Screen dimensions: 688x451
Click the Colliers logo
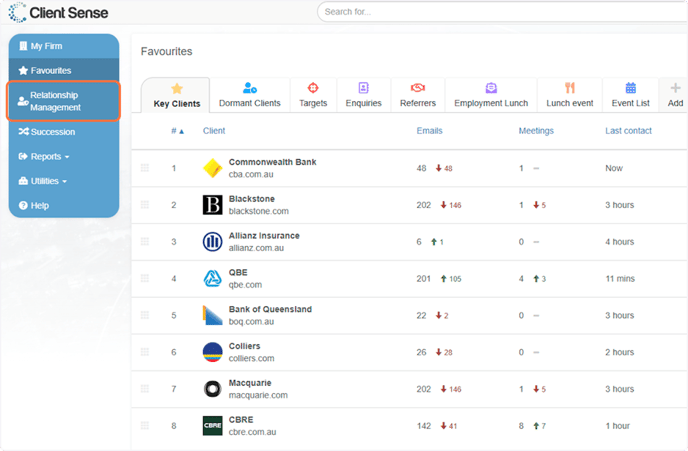pos(212,352)
